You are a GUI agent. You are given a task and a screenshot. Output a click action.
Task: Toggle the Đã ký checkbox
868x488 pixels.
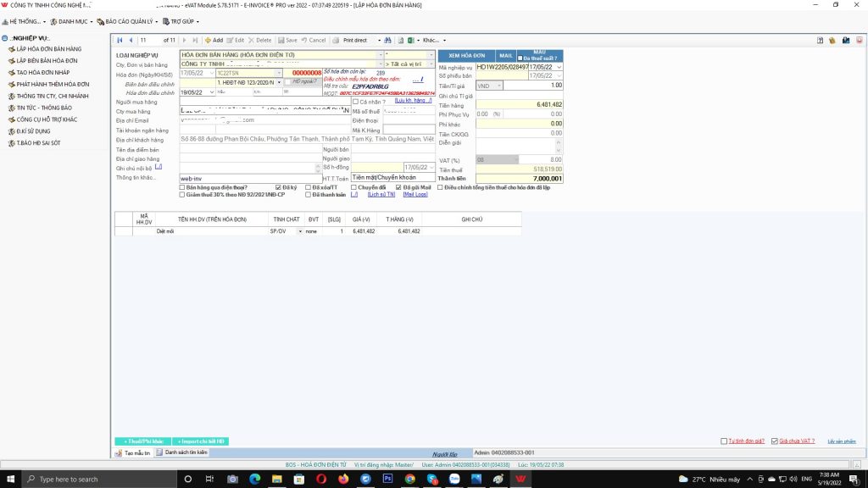pyautogui.click(x=278, y=187)
